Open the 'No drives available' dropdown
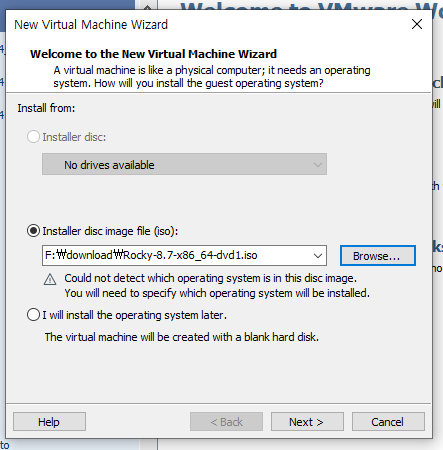 point(184,164)
